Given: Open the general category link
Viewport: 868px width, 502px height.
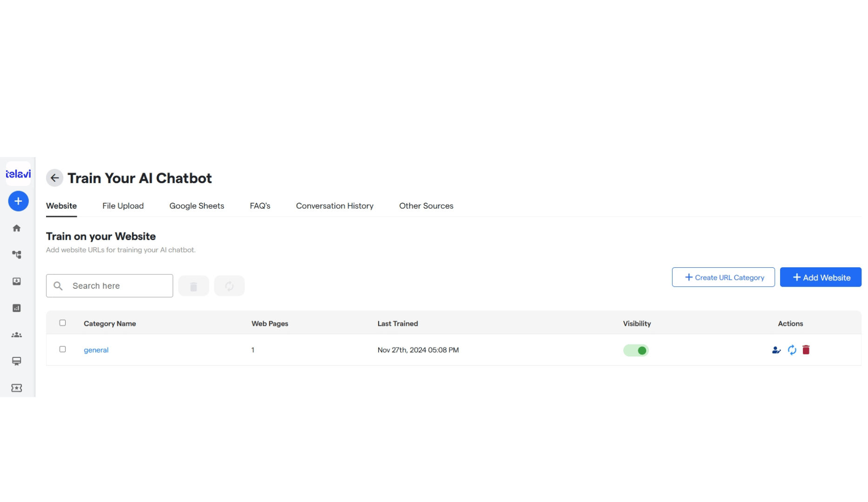Looking at the screenshot, I should 96,350.
